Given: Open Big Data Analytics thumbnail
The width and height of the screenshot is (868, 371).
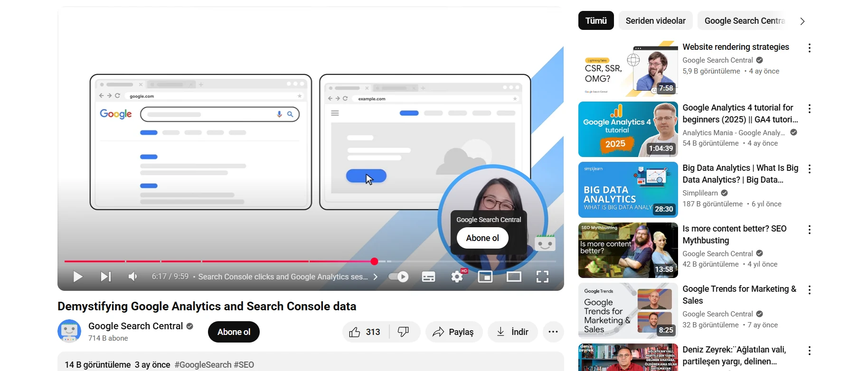Looking at the screenshot, I should click(x=628, y=190).
